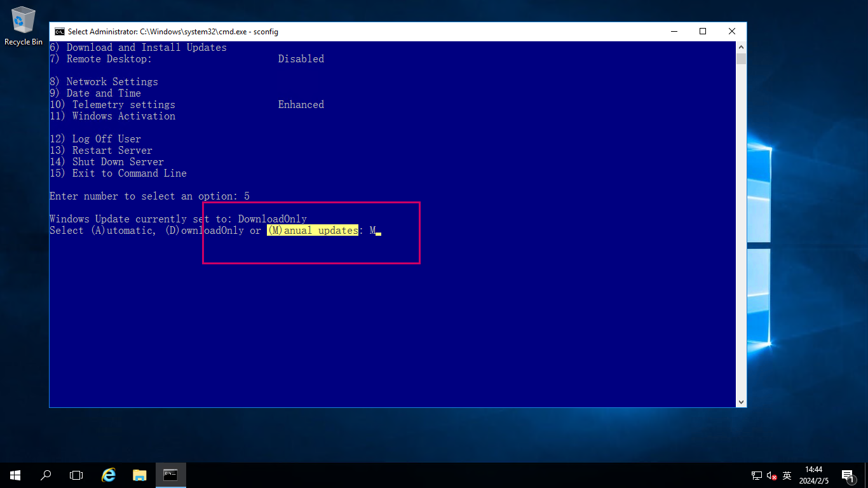The image size is (868, 488).
Task: Click the typed 'M' at the console prompt
Action: click(372, 231)
